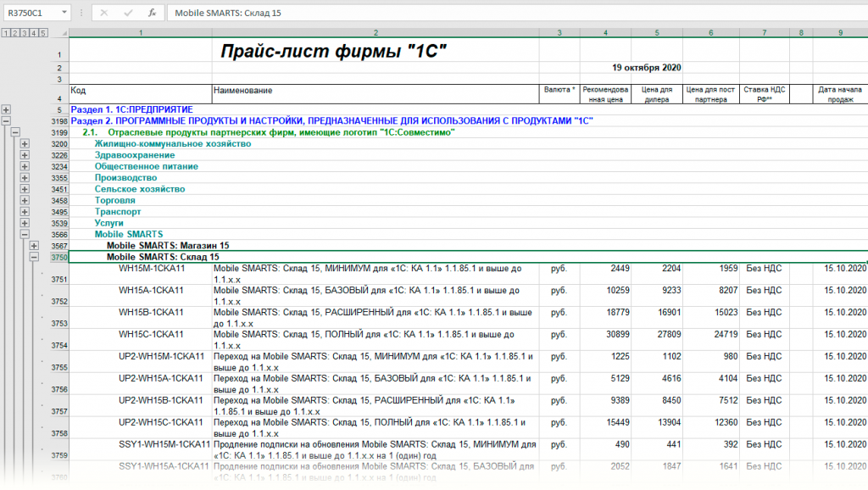The height and width of the screenshot is (490, 868).
Task: Click dealer price 13904
Action: [x=670, y=422]
